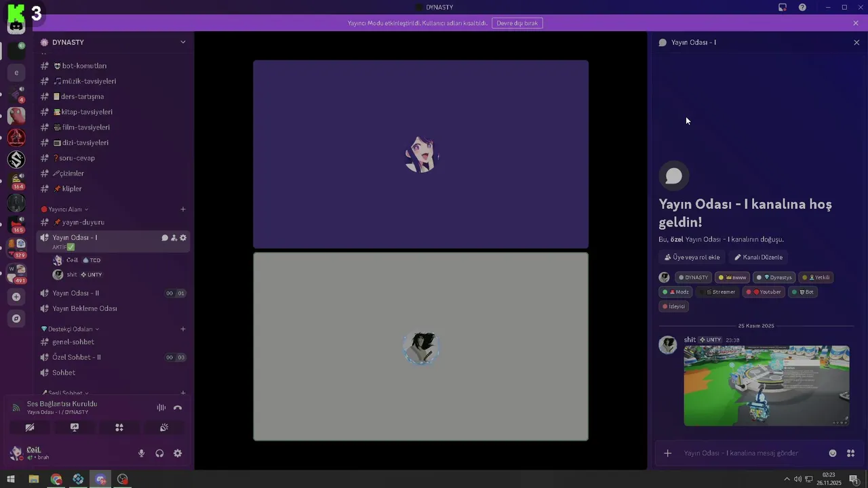The height and width of the screenshot is (488, 868).
Task: Open the dizi-tavsiyeleri channel
Action: 113,143
